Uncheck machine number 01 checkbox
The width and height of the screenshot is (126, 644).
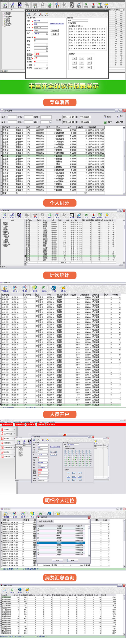(x=70, y=29)
